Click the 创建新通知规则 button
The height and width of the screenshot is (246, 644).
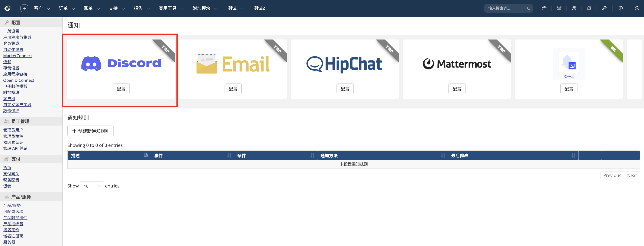(90, 131)
